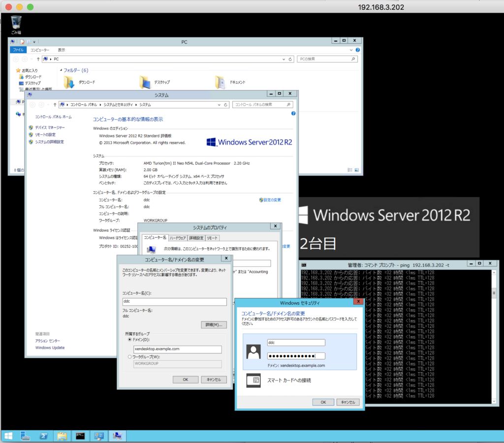This screenshot has width=504, height=443.
Task: Open PC address bar history dropdown
Action: [283, 59]
